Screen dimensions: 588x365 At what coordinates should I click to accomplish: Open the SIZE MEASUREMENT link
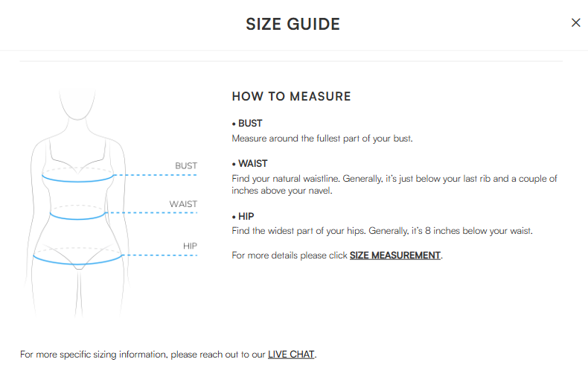pyautogui.click(x=395, y=256)
